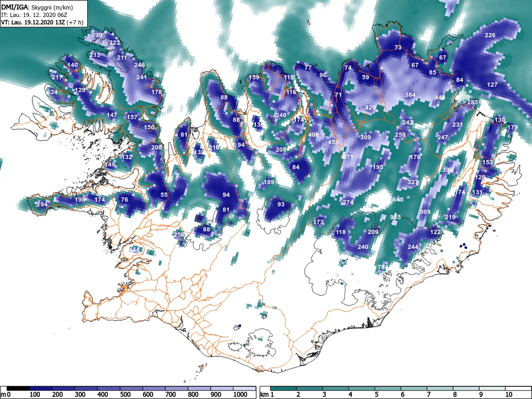Click the visibility value 178 on the map
Viewport: 532px width, 399px height.
[156, 92]
